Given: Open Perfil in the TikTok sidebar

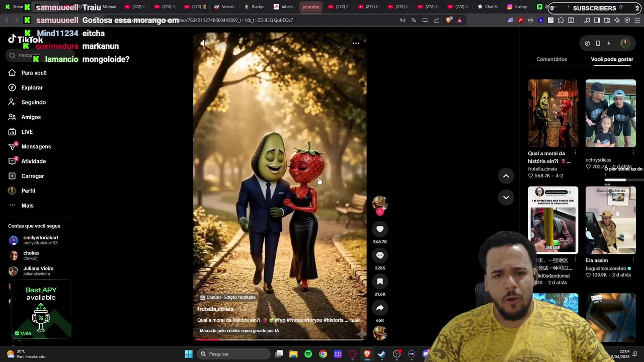Looking at the screenshot, I should pos(28,191).
